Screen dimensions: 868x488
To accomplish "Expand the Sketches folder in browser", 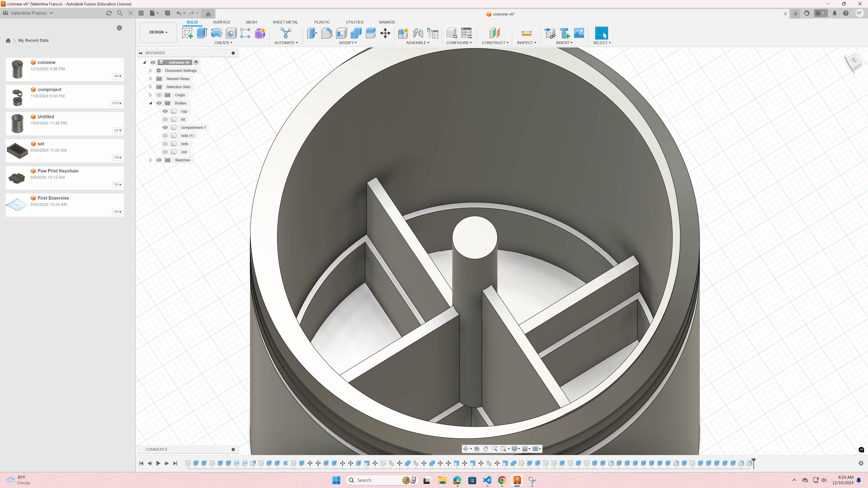I will pyautogui.click(x=151, y=160).
